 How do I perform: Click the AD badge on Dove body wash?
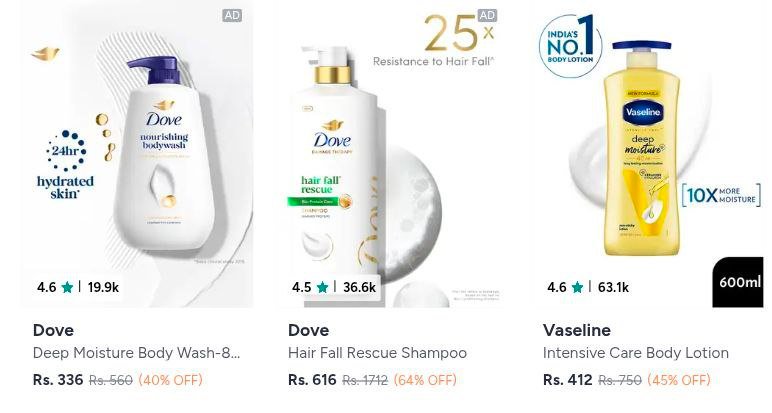tap(232, 15)
